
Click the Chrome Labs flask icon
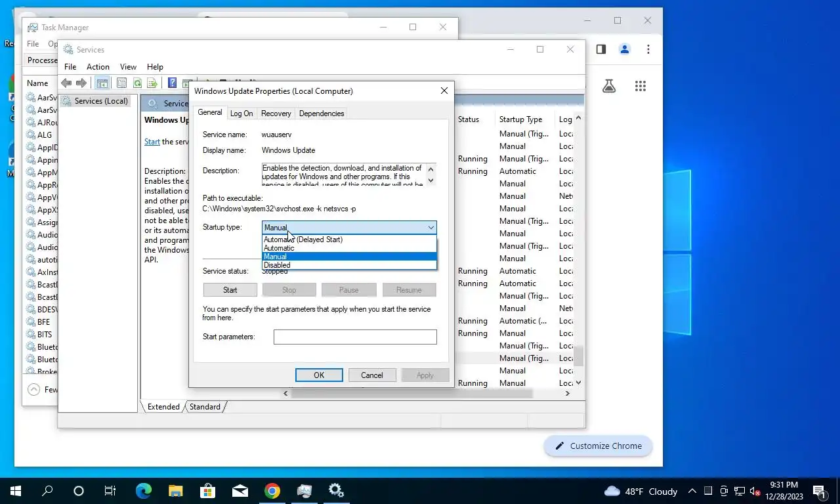point(609,86)
